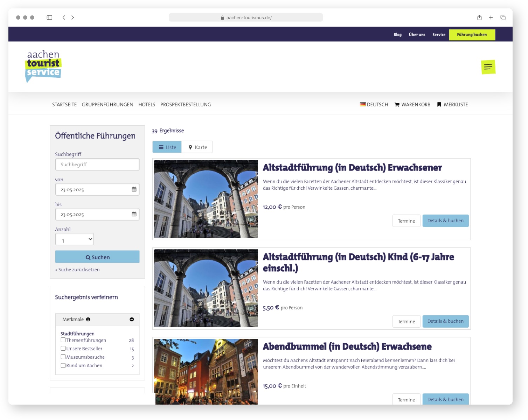Check the Unsere Bestseller filter
528x420 pixels.
63,348
